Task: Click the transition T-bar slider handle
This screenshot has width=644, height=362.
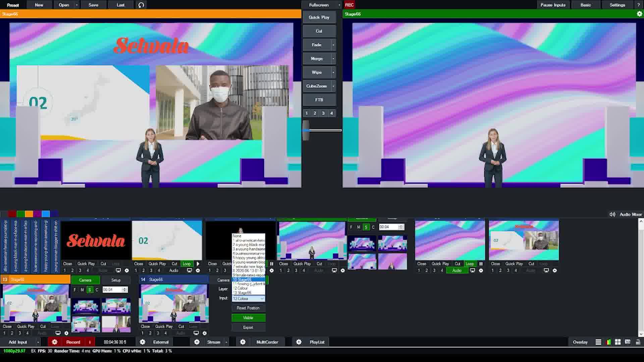Action: pyautogui.click(x=306, y=130)
